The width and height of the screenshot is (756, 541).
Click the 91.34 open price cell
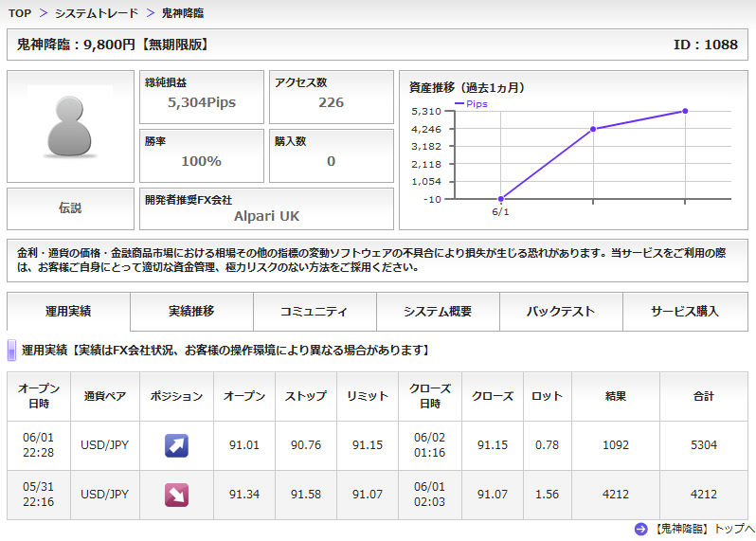pos(244,495)
